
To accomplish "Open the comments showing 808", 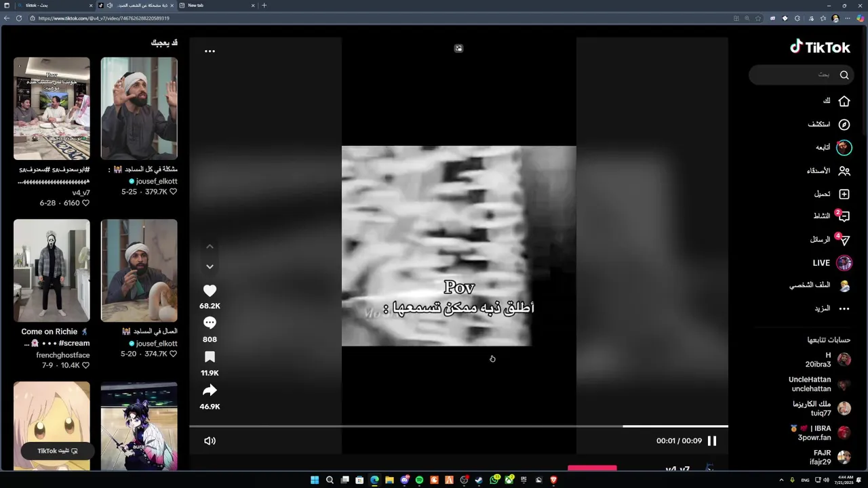I will tap(210, 323).
